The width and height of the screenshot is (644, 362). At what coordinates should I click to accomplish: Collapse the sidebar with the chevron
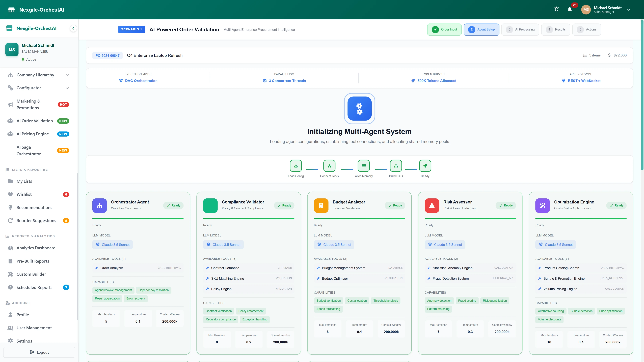tap(73, 28)
